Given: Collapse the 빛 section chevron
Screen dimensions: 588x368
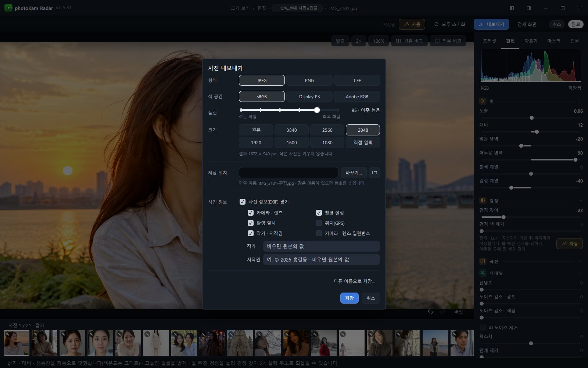Looking at the screenshot, I should pos(580,101).
